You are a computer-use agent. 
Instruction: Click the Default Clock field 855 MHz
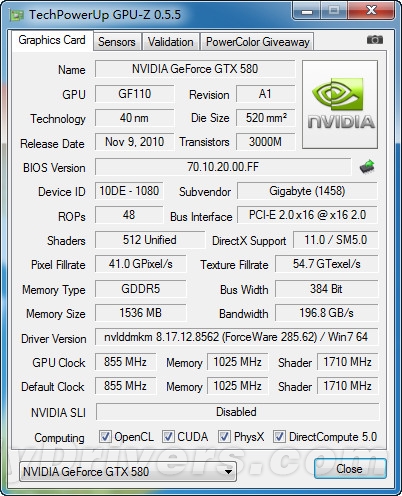(x=125, y=386)
